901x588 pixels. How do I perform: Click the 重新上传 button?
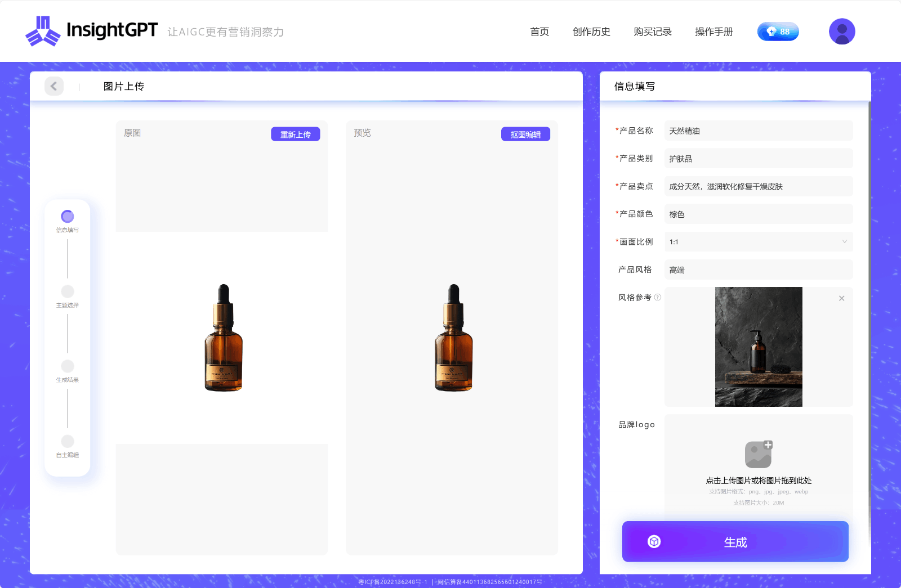[295, 134]
